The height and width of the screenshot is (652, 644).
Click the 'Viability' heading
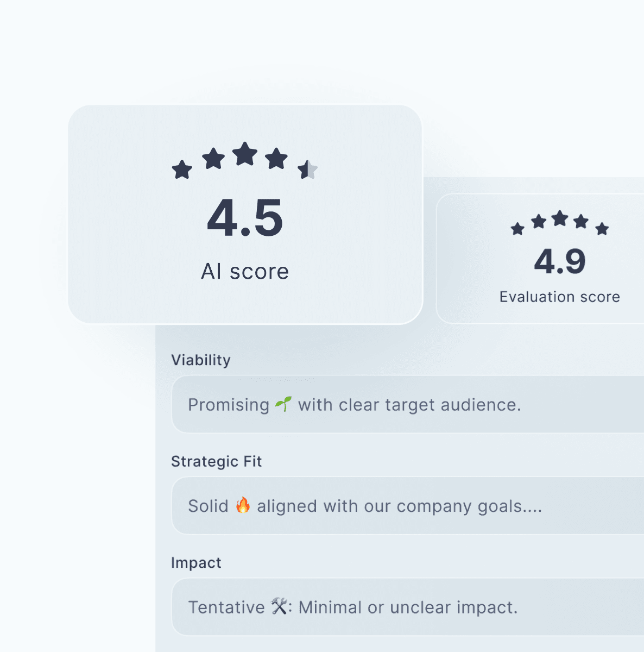(x=201, y=360)
